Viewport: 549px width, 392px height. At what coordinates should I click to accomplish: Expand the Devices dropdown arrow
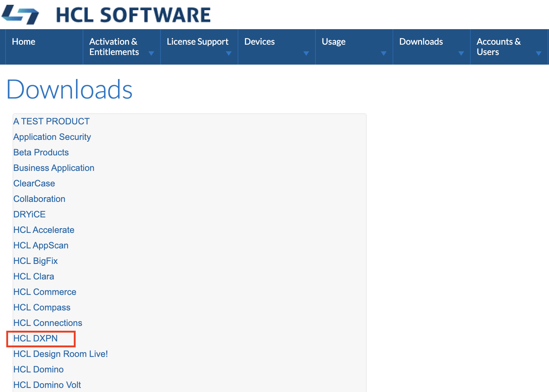(306, 54)
